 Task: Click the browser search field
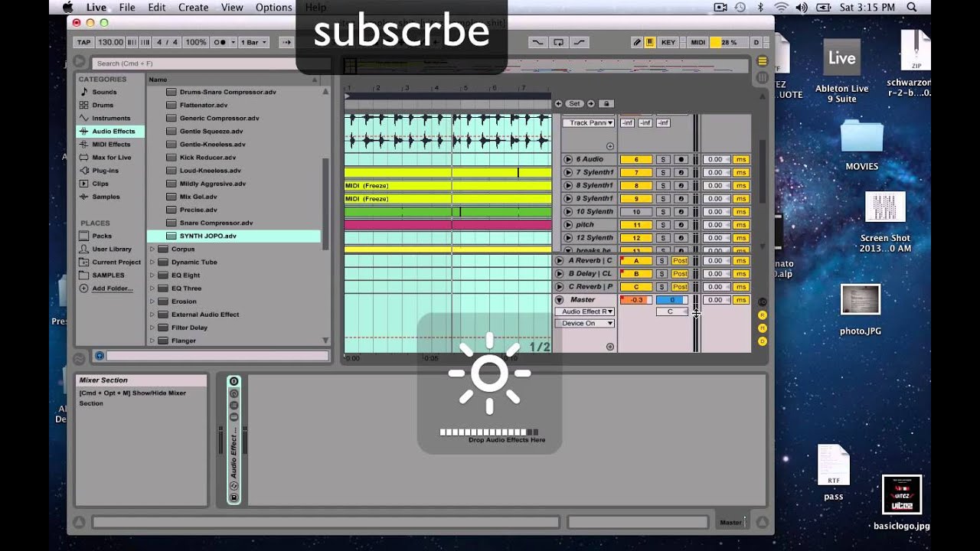(x=210, y=64)
